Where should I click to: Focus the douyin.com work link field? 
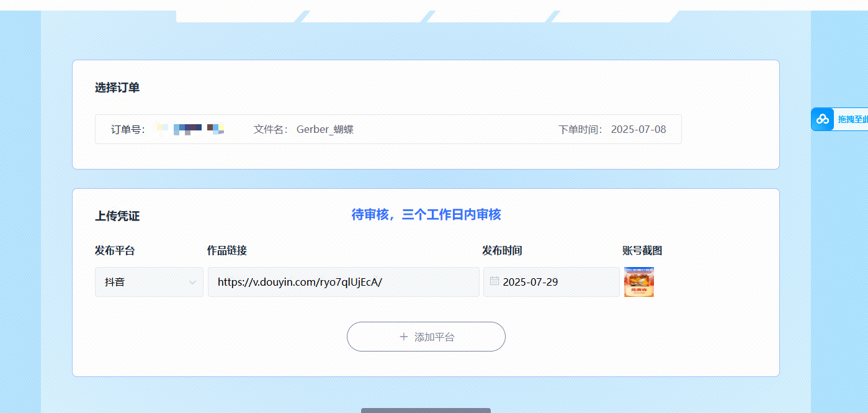[343, 282]
